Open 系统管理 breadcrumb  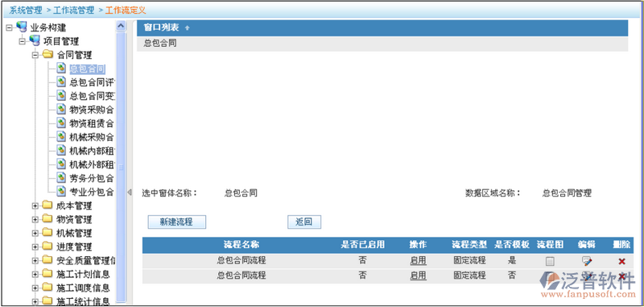[26, 10]
